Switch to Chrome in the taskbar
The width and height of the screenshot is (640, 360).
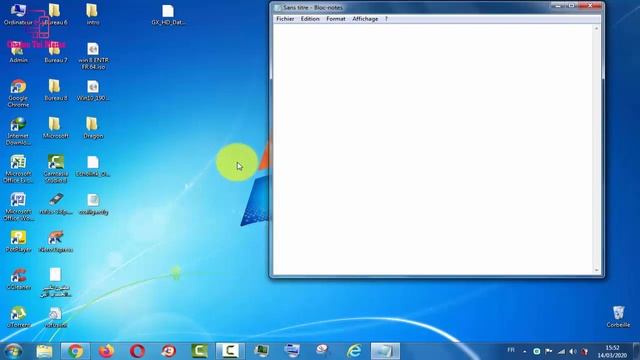pyautogui.click(x=75, y=351)
